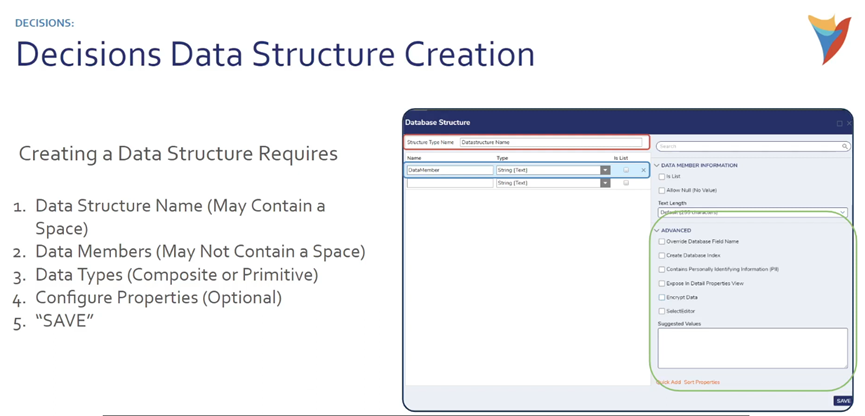Toggle Expose In Detail Properties View
865x416 pixels.
tap(662, 284)
